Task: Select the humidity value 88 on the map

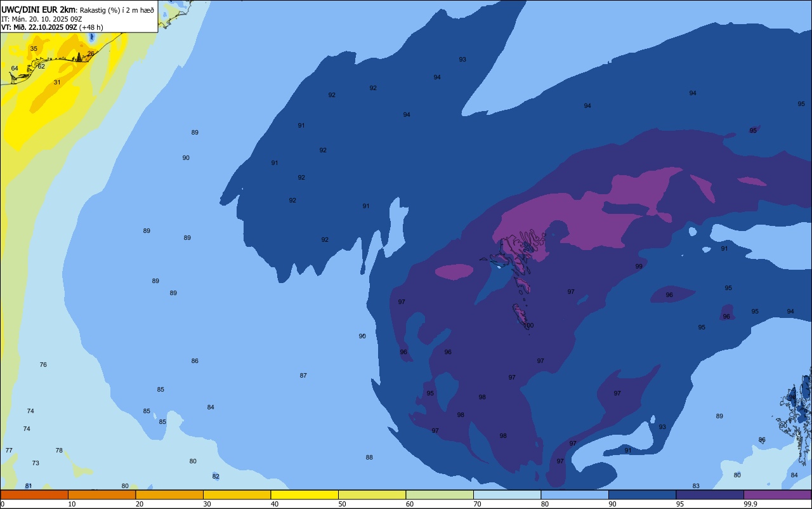Action: click(369, 458)
